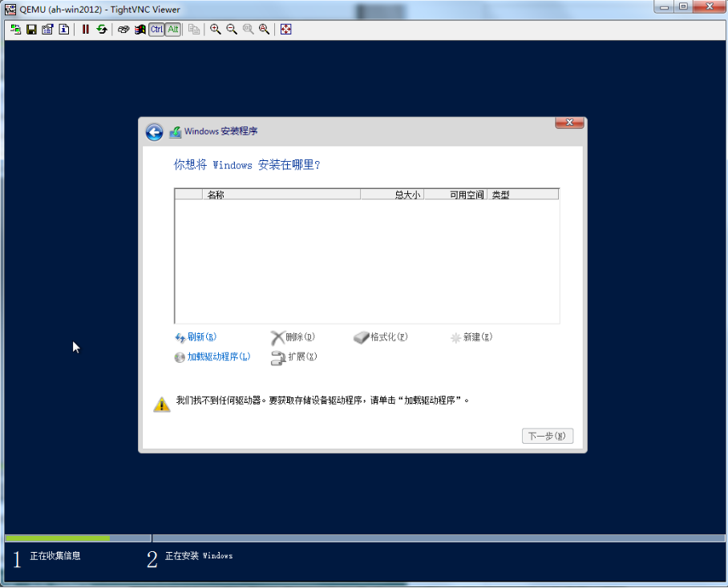Send Ctrl+Esc using the Windows flag icon
This screenshot has width=728, height=588.
coord(140,30)
